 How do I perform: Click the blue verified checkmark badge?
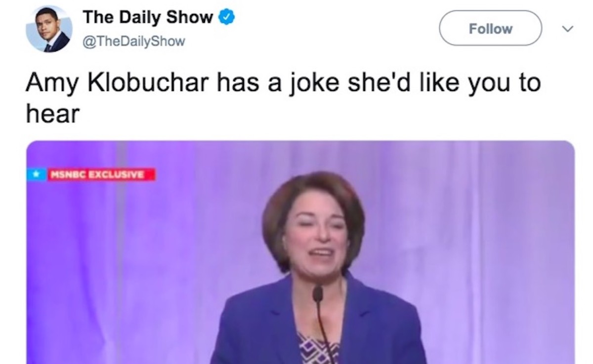pos(226,18)
